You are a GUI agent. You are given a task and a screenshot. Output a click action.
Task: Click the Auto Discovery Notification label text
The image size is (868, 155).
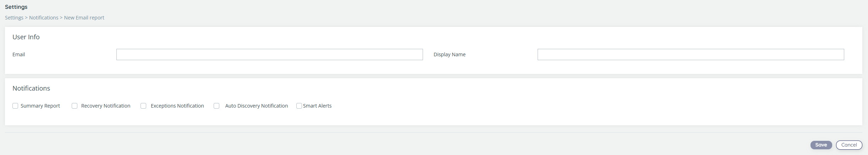[x=256, y=106]
